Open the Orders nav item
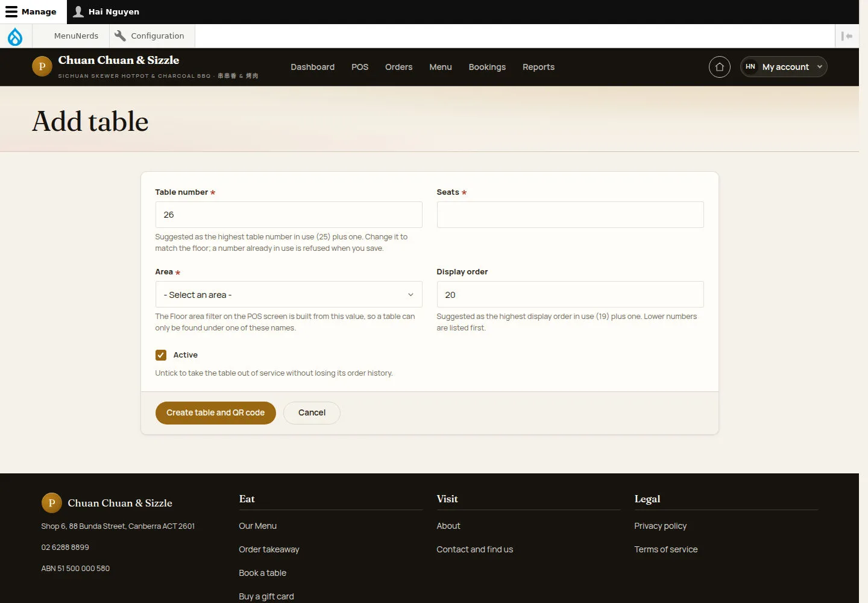The width and height of the screenshot is (868, 603). tap(399, 67)
